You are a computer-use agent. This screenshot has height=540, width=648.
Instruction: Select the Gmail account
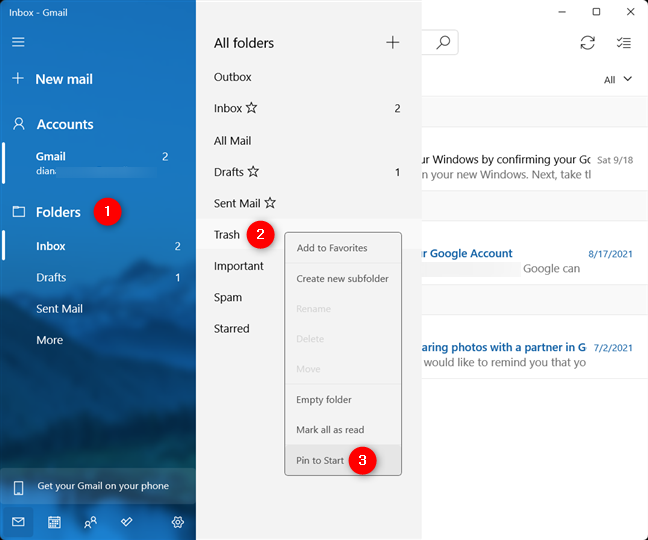pos(98,163)
